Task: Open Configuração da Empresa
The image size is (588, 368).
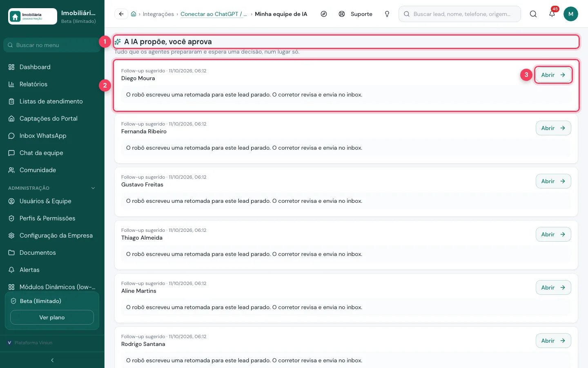Action: pos(52,236)
